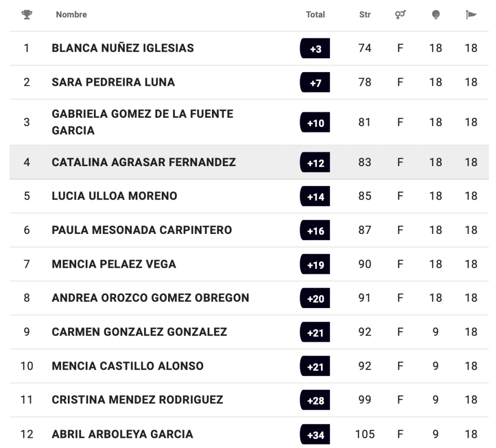Click the +34 total score badge
The width and height of the screenshot is (496, 448).
click(315, 434)
